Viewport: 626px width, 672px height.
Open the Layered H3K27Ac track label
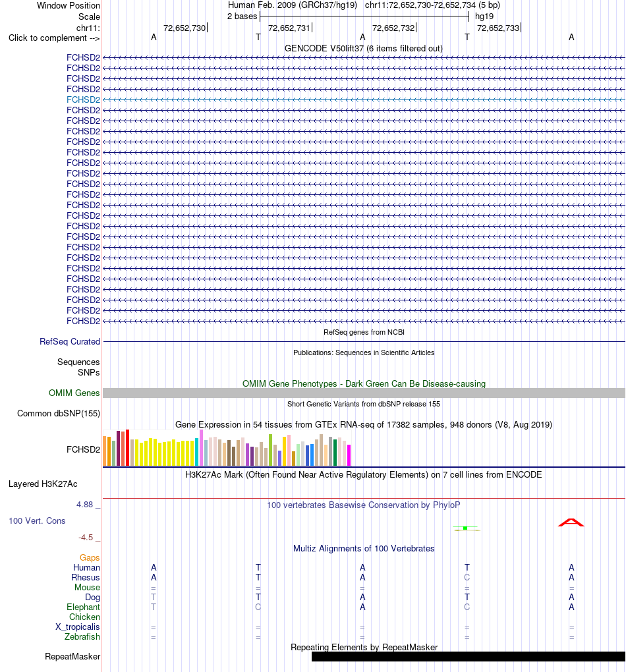point(43,484)
